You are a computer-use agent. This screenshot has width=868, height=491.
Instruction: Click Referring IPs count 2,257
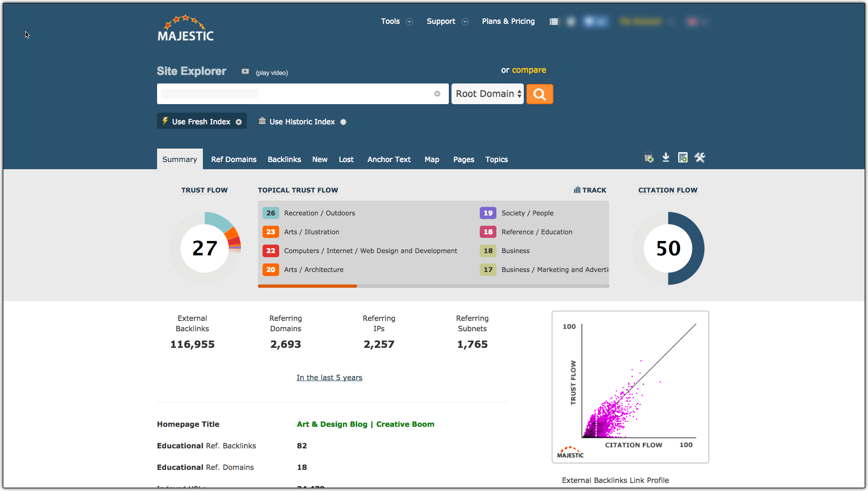click(379, 344)
